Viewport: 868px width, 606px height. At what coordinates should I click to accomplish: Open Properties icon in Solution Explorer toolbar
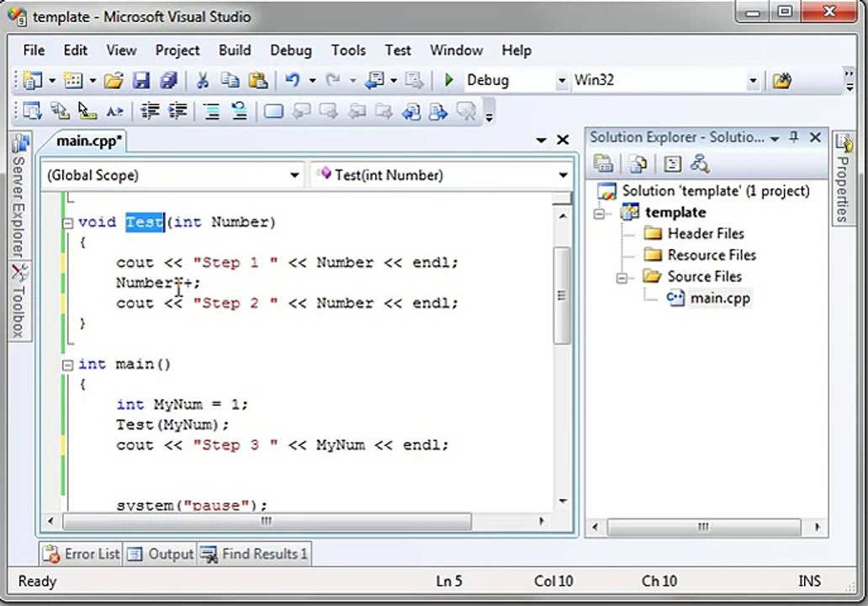pos(603,163)
